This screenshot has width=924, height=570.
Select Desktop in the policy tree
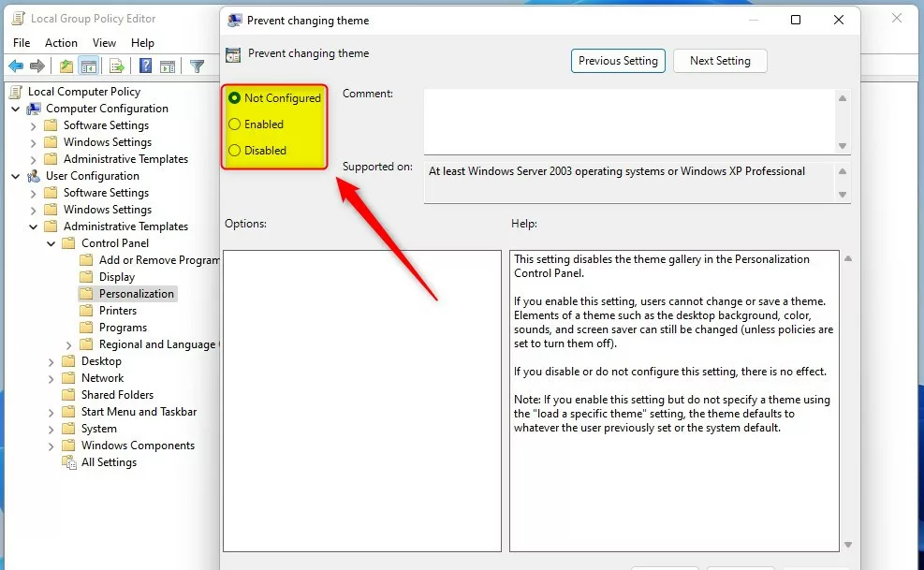[x=101, y=360]
